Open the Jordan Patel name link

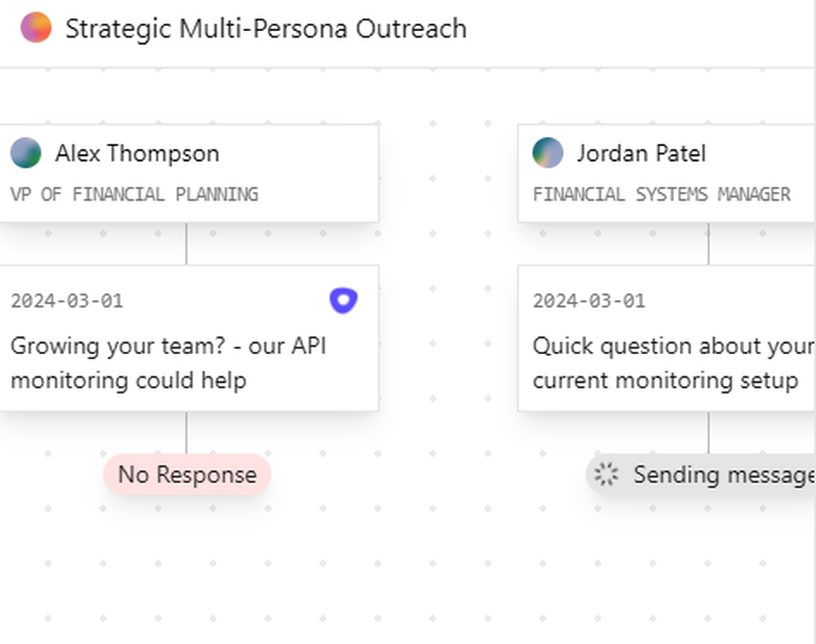click(641, 153)
